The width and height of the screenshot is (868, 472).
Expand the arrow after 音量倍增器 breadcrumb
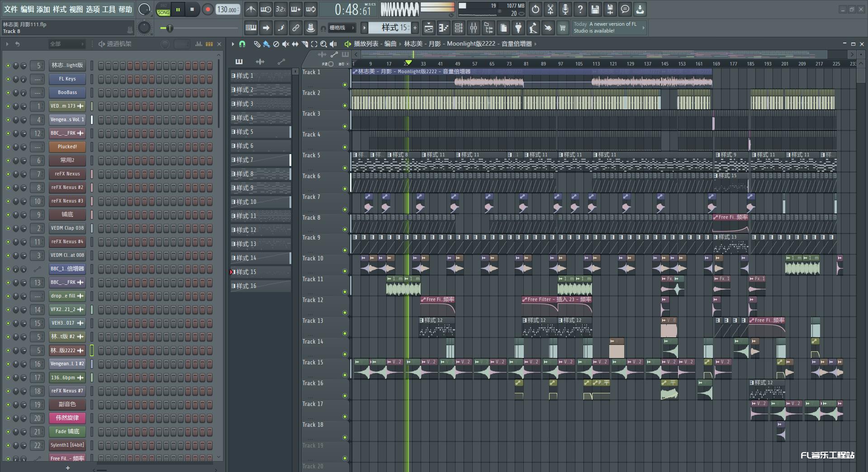(536, 44)
